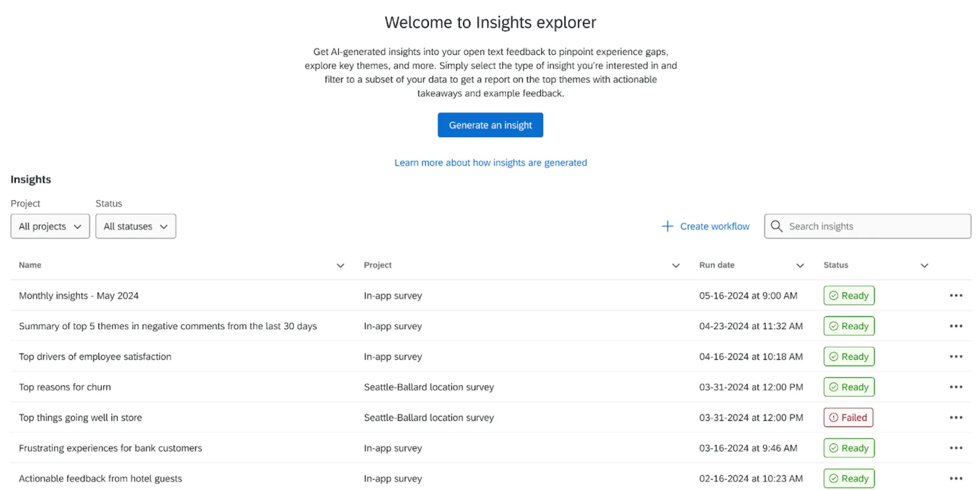The image size is (980, 490).
Task: Open ellipsis menu for Actionable feedback from hotel guests
Action: 956,478
